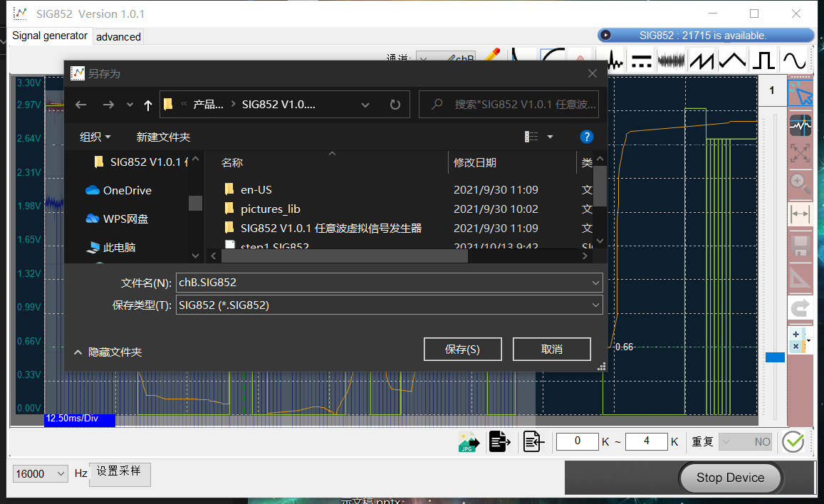The image size is (824, 504).
Task: Click the import waveform file icon
Action: [533, 441]
